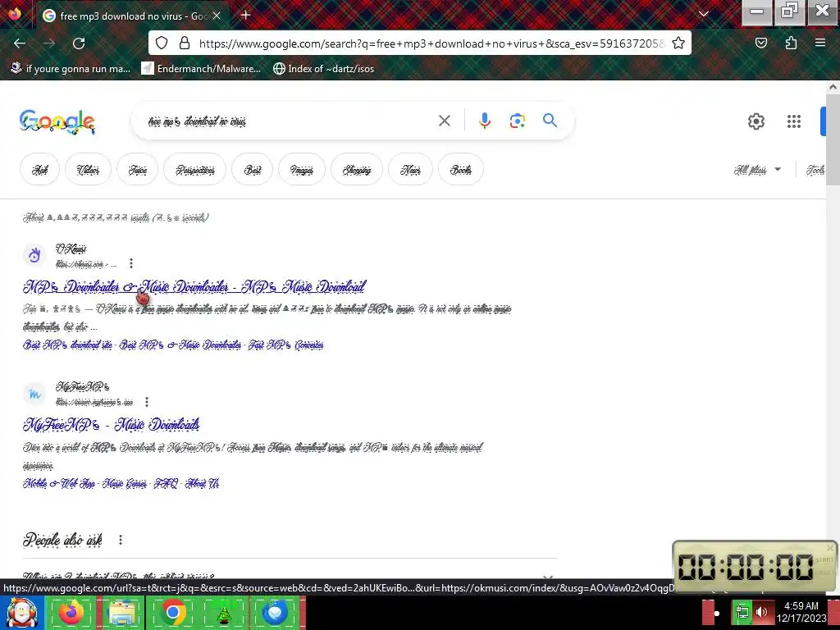Screen dimensions: 840x630
Task: Expand the first People also ask question
Action: pyautogui.click(x=290, y=577)
